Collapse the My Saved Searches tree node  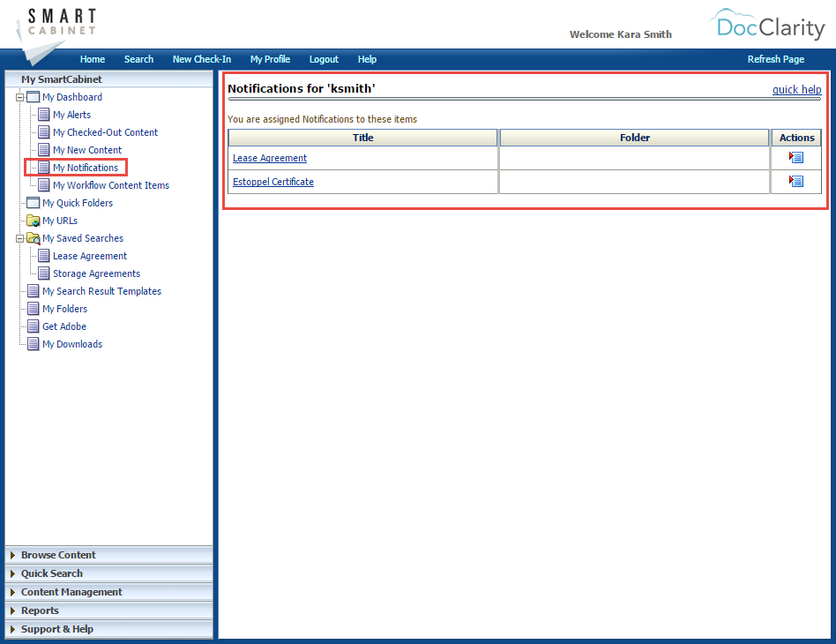[x=19, y=238]
